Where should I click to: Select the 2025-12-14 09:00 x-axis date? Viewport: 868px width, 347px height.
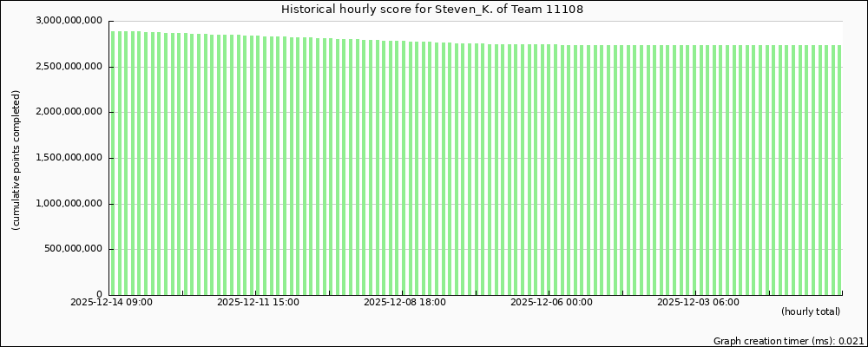coord(111,303)
